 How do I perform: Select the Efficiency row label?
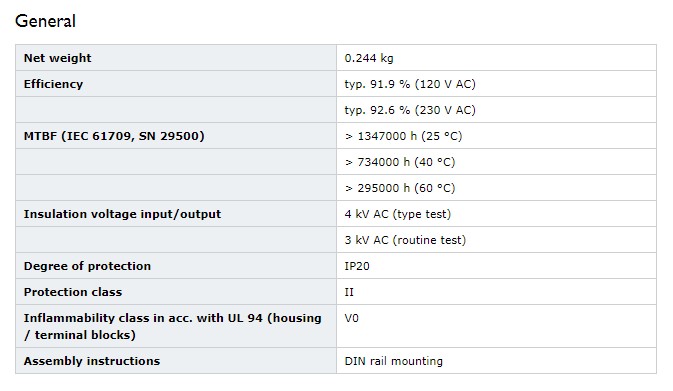53,84
